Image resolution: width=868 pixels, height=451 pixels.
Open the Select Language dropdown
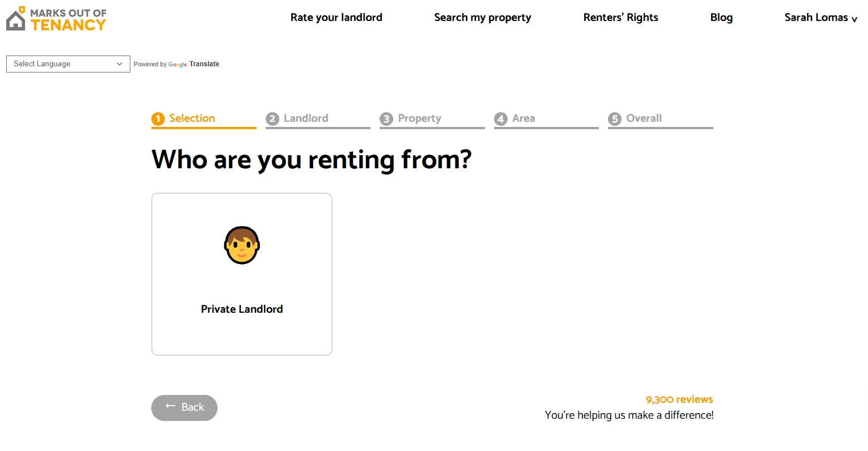click(x=68, y=64)
